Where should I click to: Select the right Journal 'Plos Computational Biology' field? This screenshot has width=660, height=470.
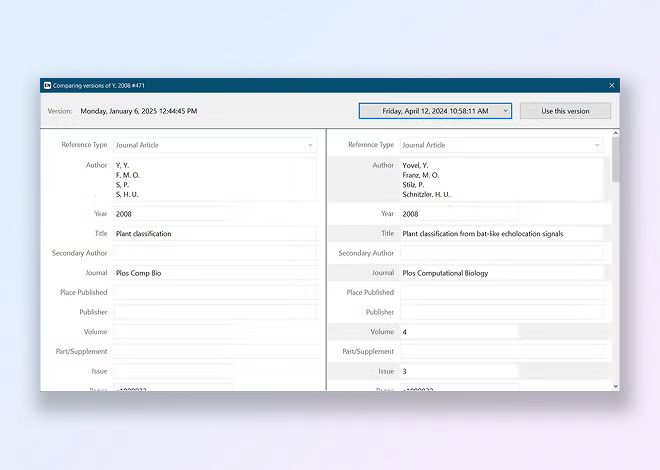tap(501, 273)
